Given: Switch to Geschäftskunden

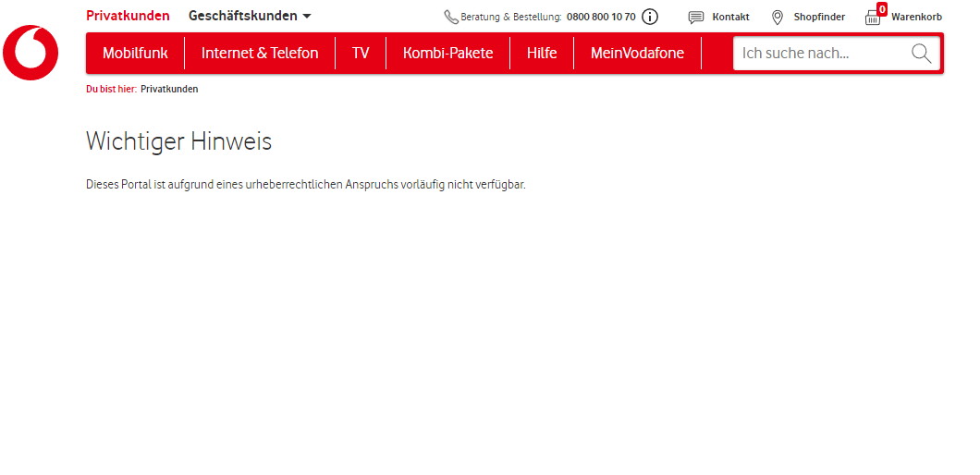Looking at the screenshot, I should 243,16.
